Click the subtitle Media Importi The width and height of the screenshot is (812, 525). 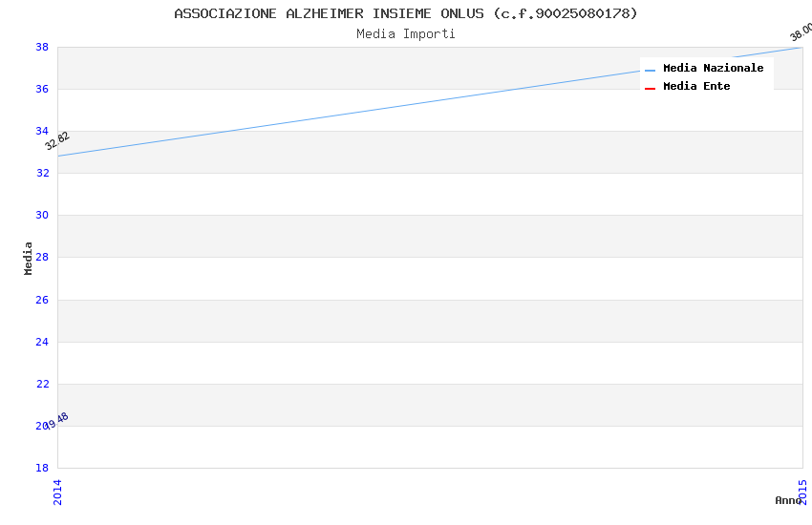click(x=405, y=34)
